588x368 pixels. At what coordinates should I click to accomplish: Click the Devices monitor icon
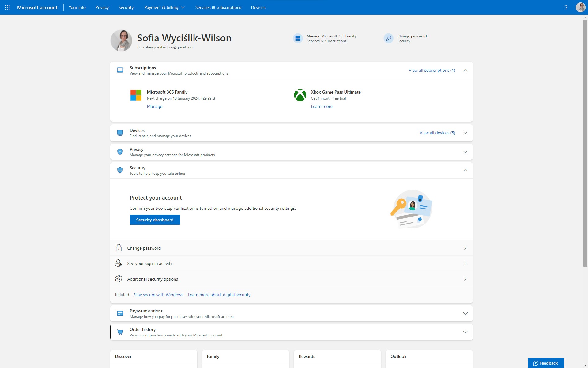(120, 133)
